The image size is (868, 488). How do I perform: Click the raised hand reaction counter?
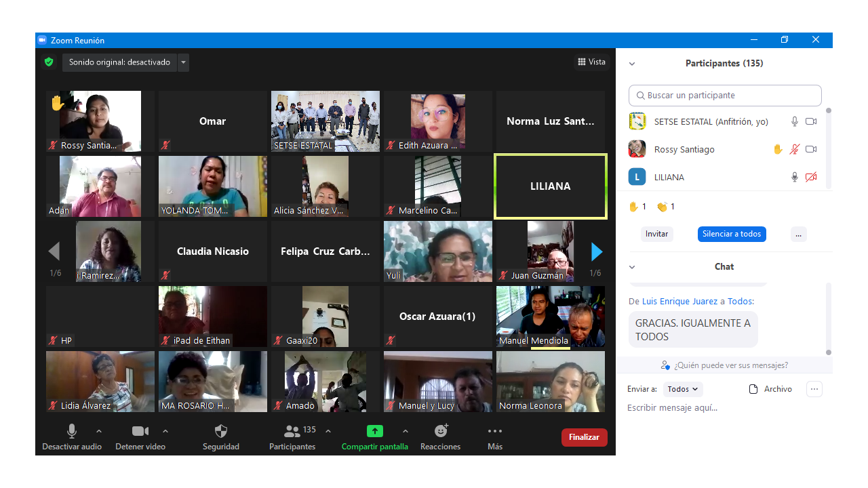tap(637, 207)
